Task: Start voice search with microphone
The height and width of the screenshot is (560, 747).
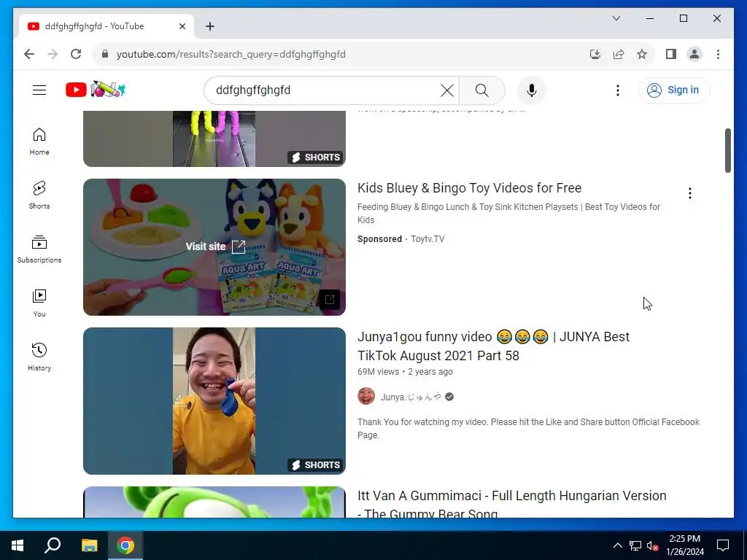Action: 532,90
